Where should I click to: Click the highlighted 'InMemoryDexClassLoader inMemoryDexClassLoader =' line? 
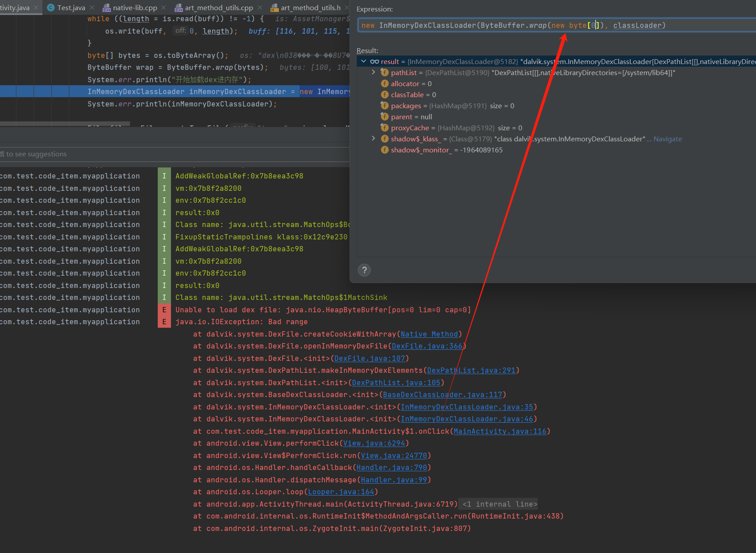click(x=191, y=91)
